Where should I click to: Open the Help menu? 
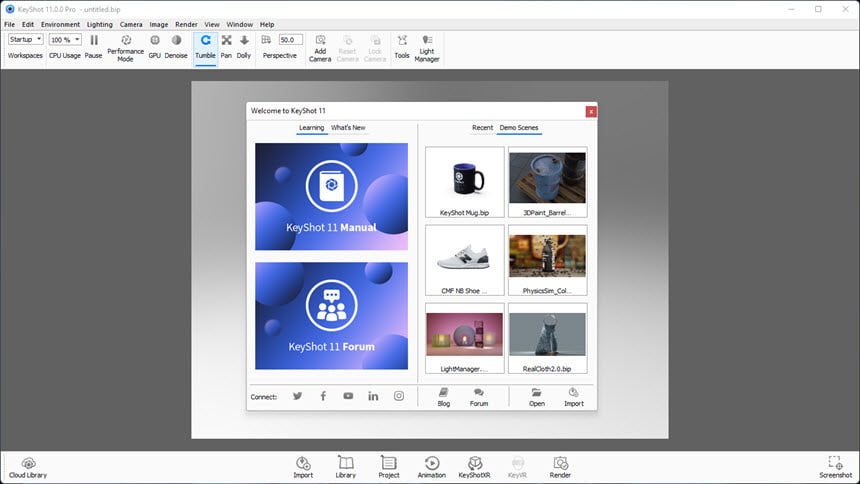[x=267, y=24]
